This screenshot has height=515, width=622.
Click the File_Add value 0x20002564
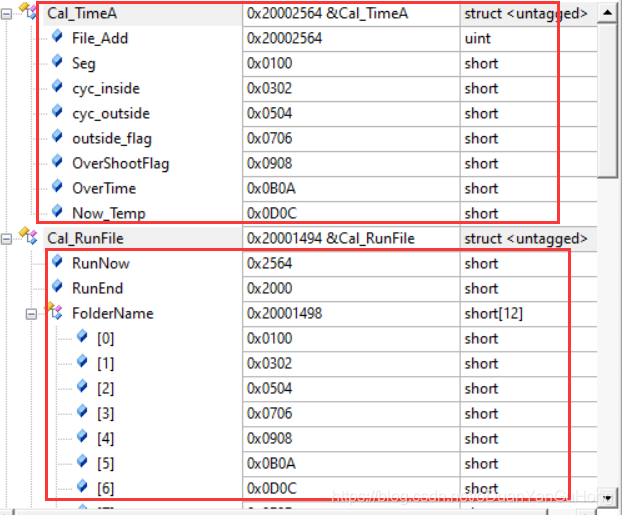284,38
